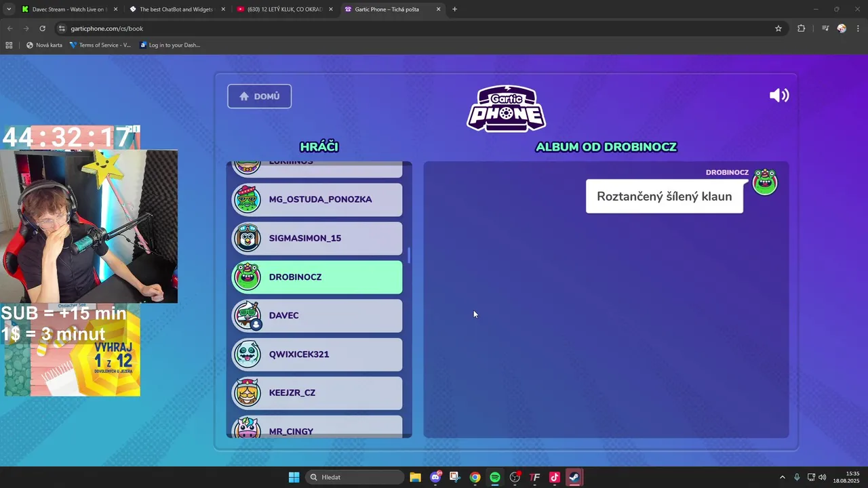Image resolution: width=868 pixels, height=488 pixels.
Task: Select the Gartic Phone – Tichá pošta tab
Action: (391, 9)
